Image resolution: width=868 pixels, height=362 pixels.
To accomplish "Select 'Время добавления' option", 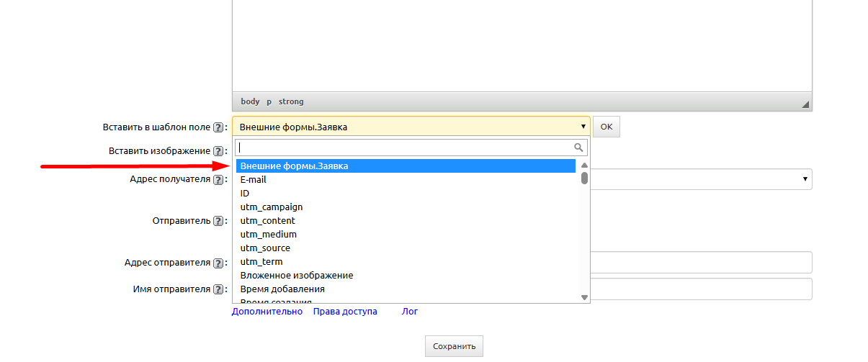I will [x=406, y=289].
